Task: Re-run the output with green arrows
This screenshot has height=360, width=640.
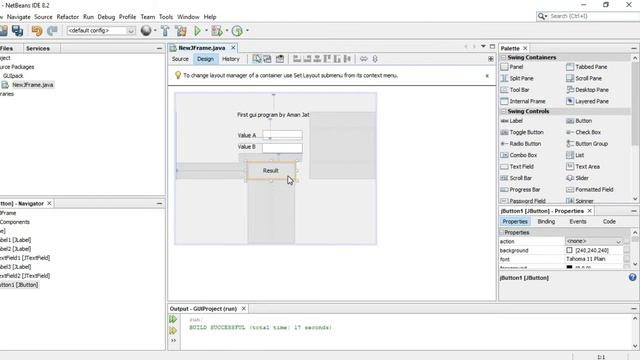Action: [x=173, y=319]
